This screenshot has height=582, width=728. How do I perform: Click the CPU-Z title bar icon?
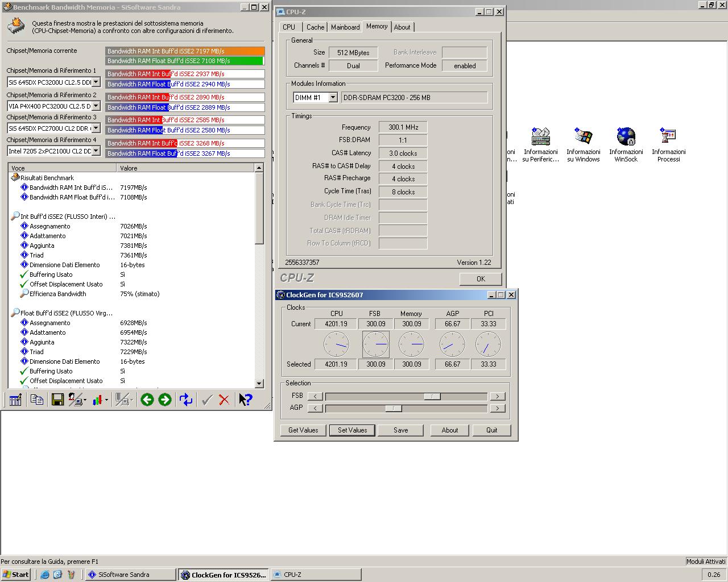[280, 11]
